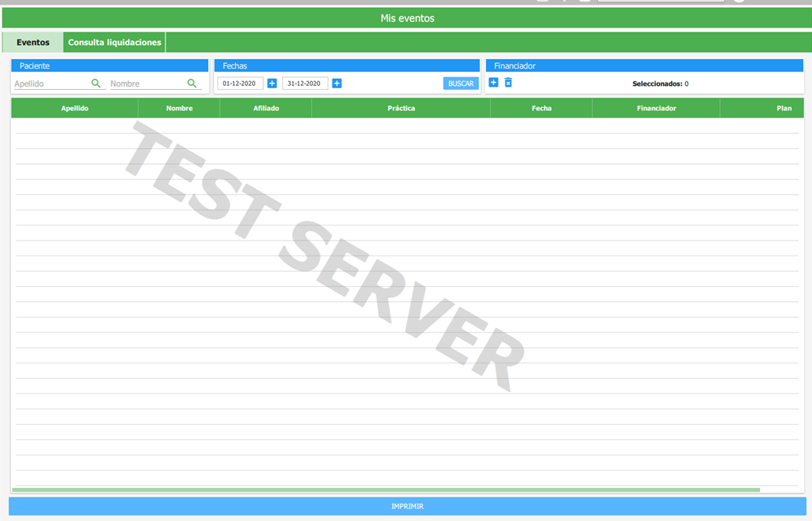Switch to the Eventos tab
812x521 pixels.
click(33, 43)
